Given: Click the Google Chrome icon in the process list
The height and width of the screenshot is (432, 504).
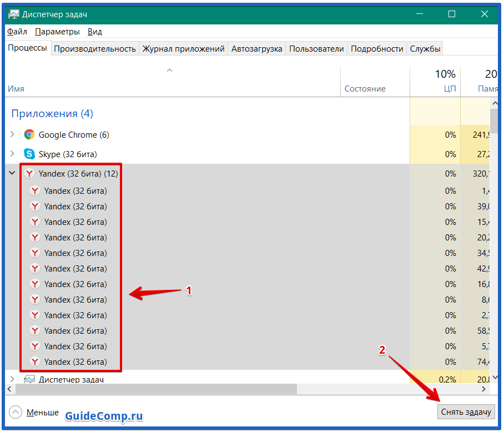Looking at the screenshot, I should [29, 134].
